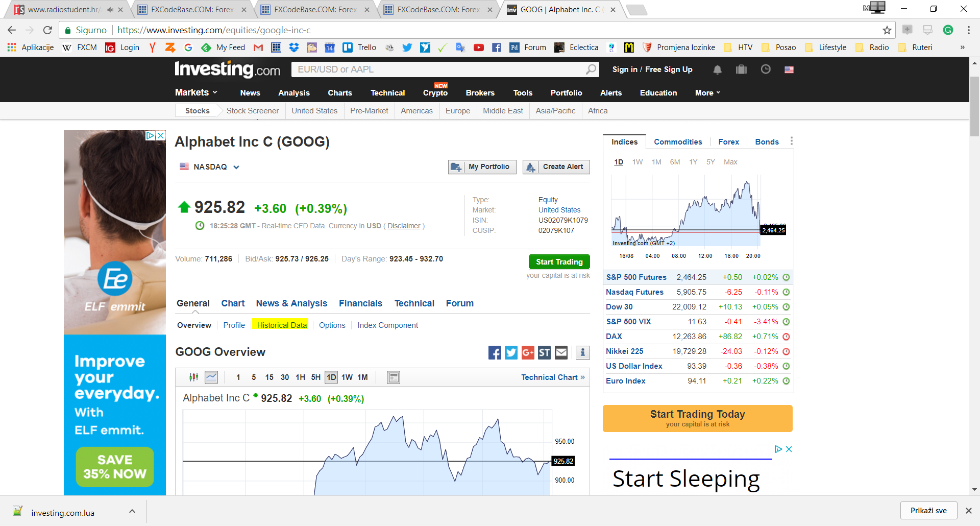Set overview chart interval to 1M
This screenshot has height=526, width=980.
[362, 377]
